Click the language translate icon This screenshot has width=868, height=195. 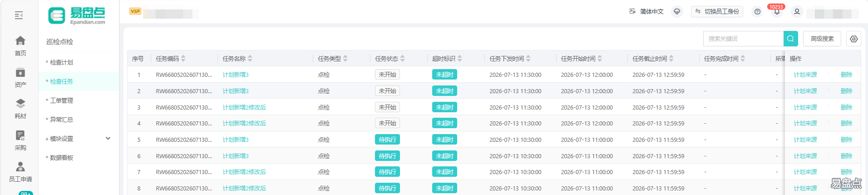point(632,11)
